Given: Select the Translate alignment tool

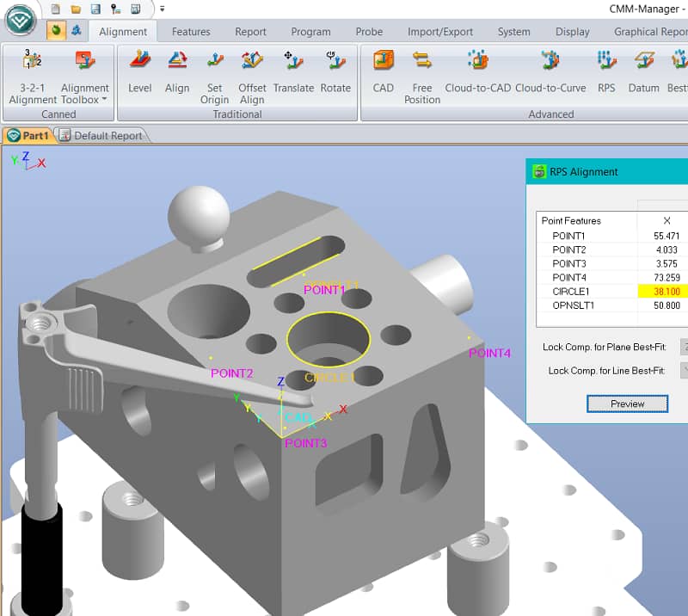Looking at the screenshot, I should coord(293,62).
